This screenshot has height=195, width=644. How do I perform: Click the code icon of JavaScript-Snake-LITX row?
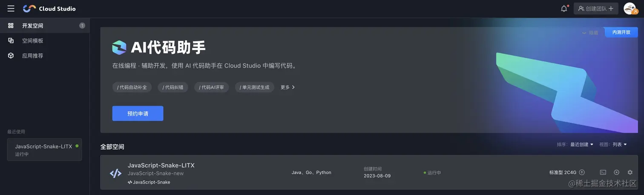click(115, 173)
